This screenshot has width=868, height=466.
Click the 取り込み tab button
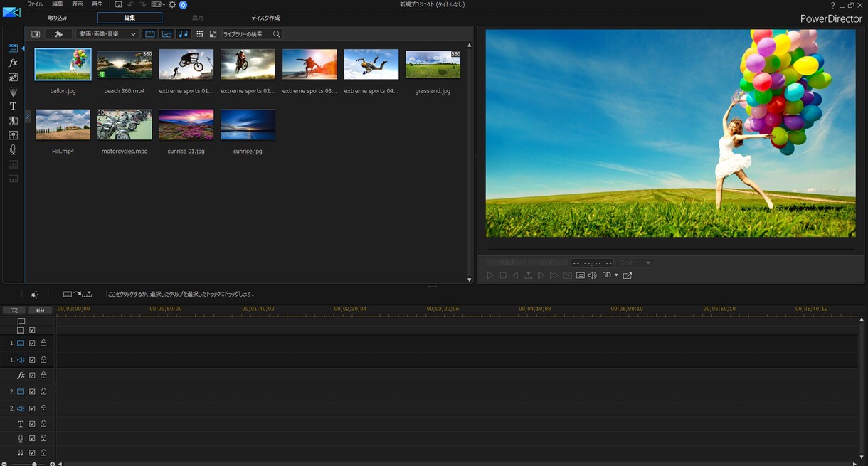58,18
